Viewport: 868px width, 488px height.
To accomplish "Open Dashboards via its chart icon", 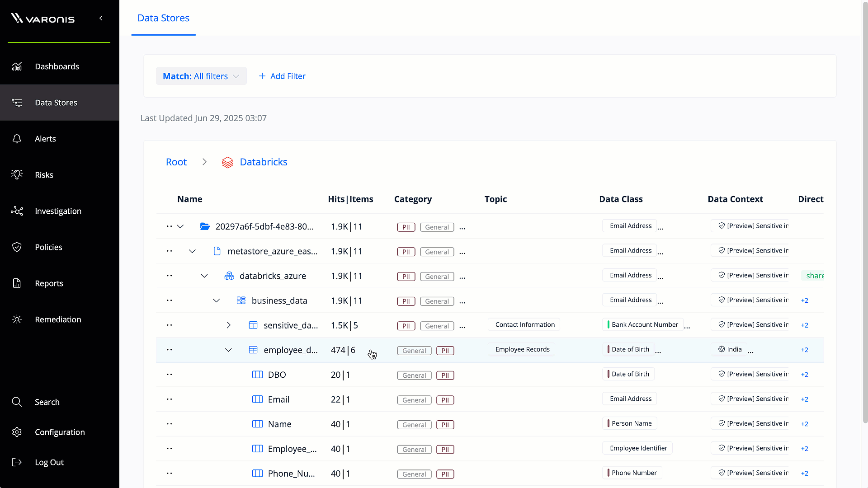I will pyautogui.click(x=17, y=66).
